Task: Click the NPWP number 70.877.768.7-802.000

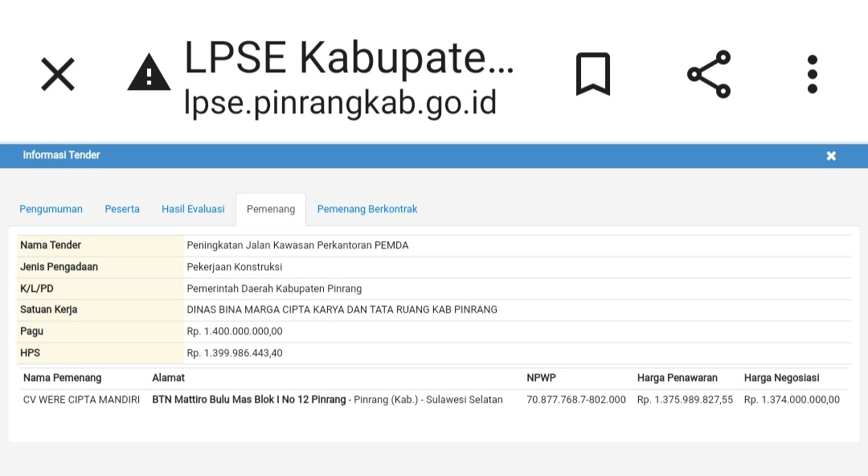Action: (575, 400)
